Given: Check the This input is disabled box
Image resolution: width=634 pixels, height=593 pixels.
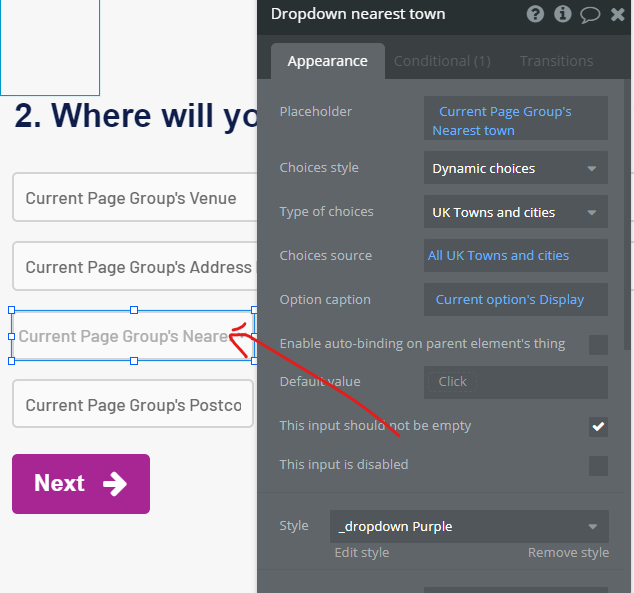Looking at the screenshot, I should (x=598, y=465).
